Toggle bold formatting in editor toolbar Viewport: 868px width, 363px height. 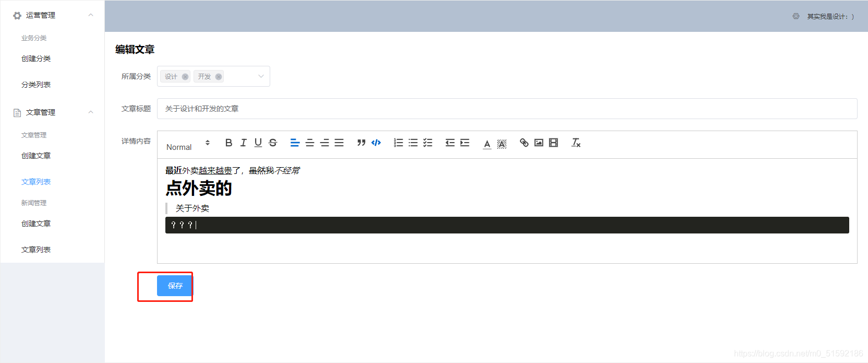pos(228,143)
